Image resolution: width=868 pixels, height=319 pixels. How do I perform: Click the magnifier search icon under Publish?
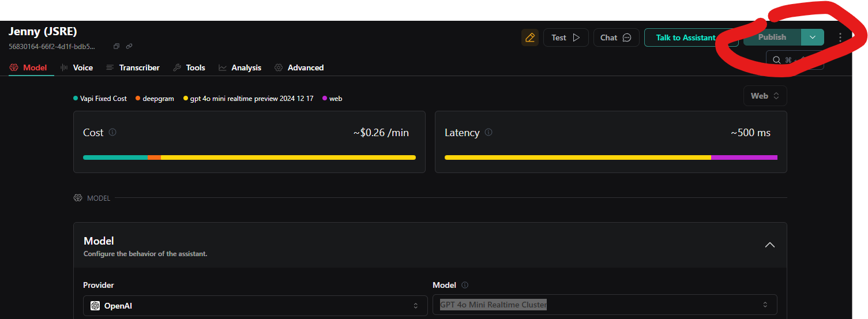(x=776, y=60)
